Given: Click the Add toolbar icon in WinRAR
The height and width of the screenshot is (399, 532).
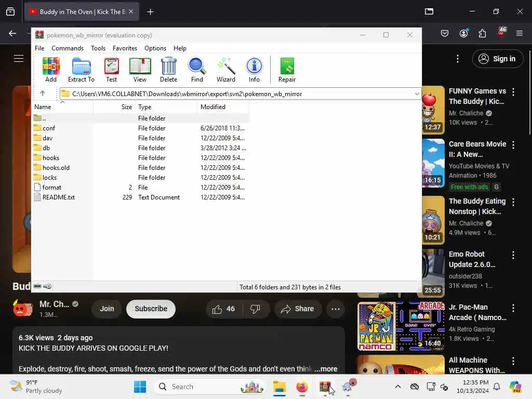Looking at the screenshot, I should [51, 70].
